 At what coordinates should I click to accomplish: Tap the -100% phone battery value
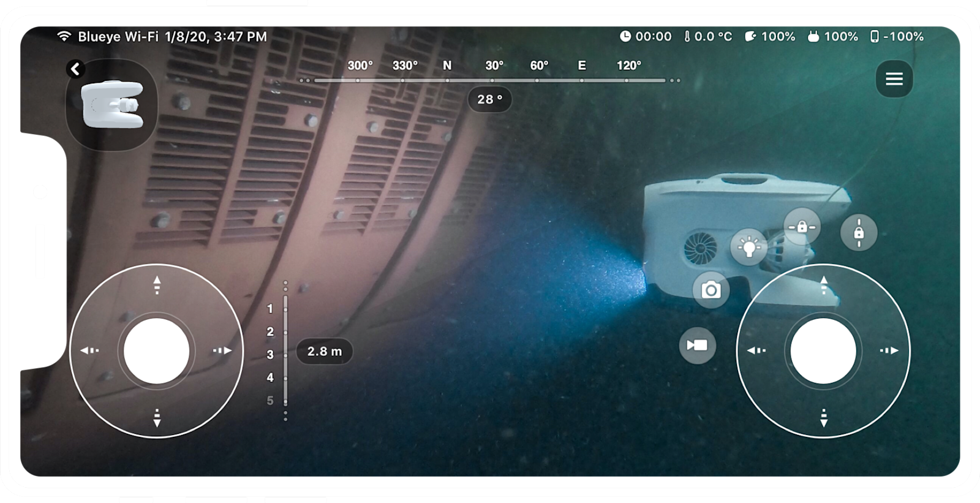coord(903,37)
